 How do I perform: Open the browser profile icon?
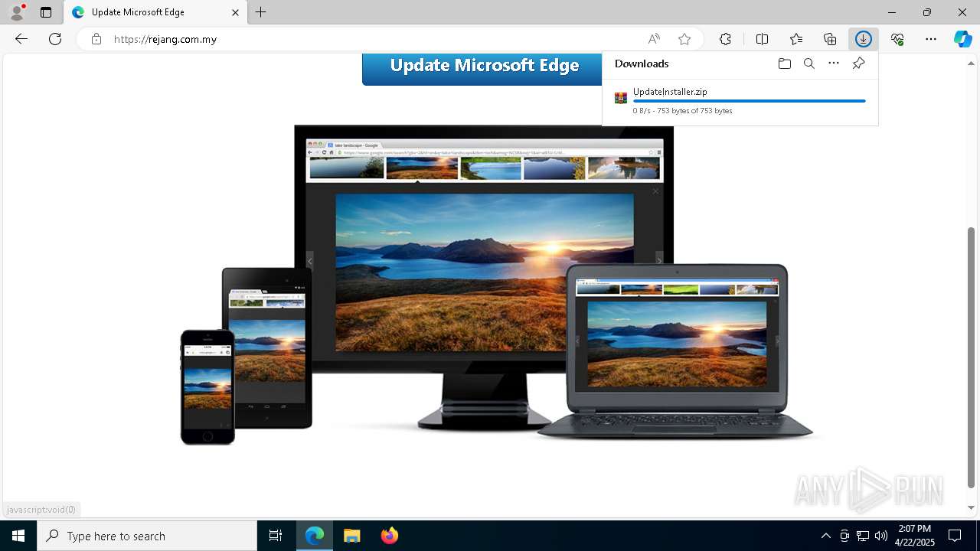coord(17,12)
